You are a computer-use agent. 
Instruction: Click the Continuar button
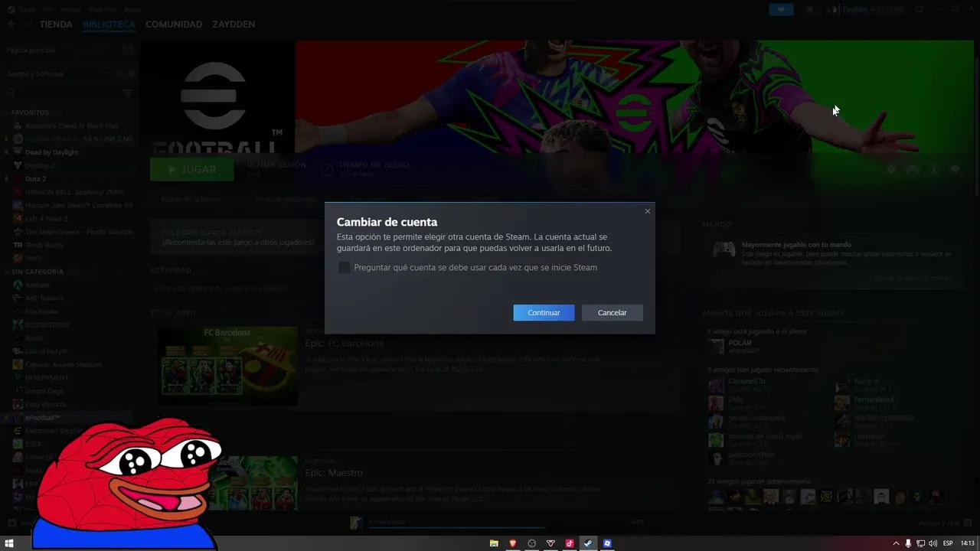(544, 312)
